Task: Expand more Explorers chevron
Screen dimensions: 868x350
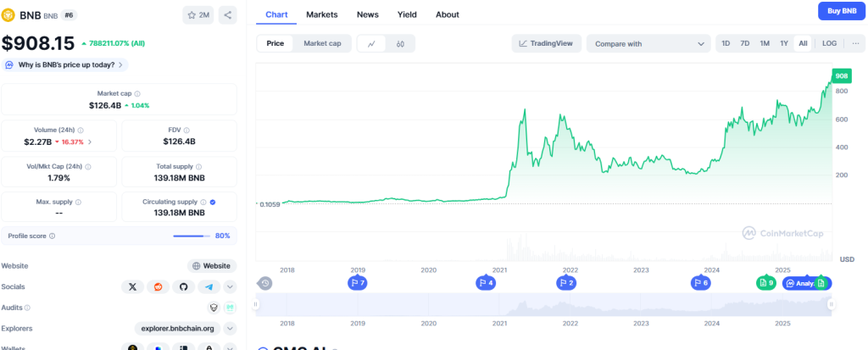Action: point(231,329)
